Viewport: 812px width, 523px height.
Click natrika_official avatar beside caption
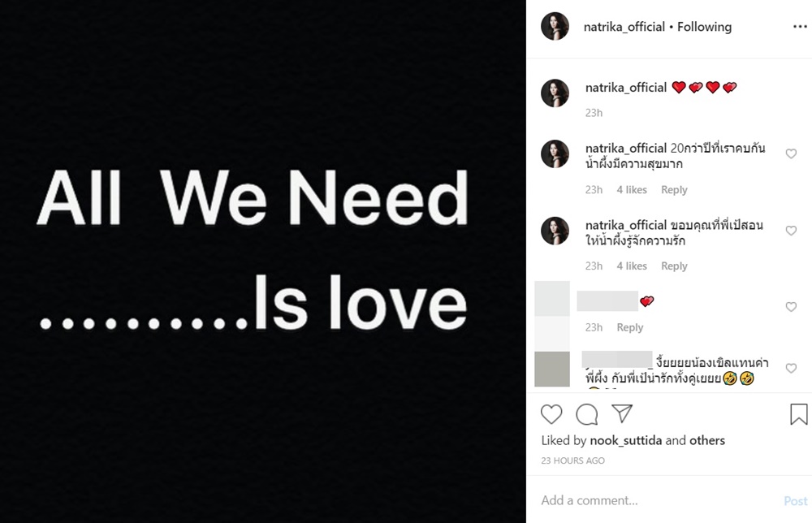click(555, 93)
